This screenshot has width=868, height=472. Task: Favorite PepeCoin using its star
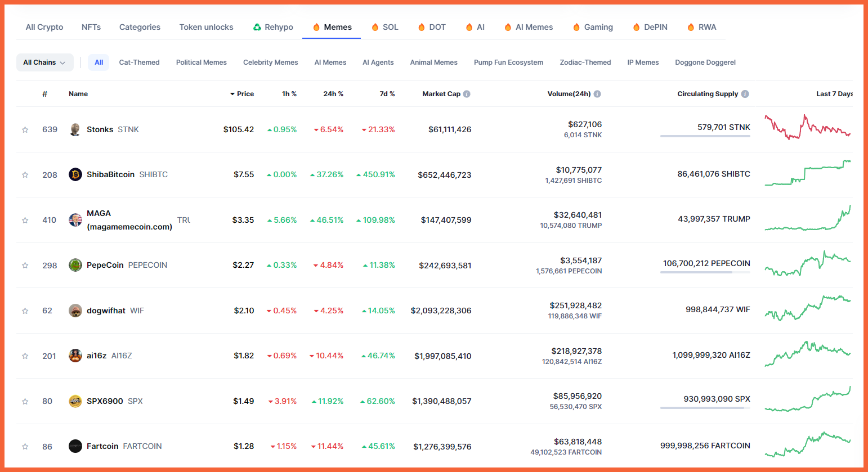(25, 266)
